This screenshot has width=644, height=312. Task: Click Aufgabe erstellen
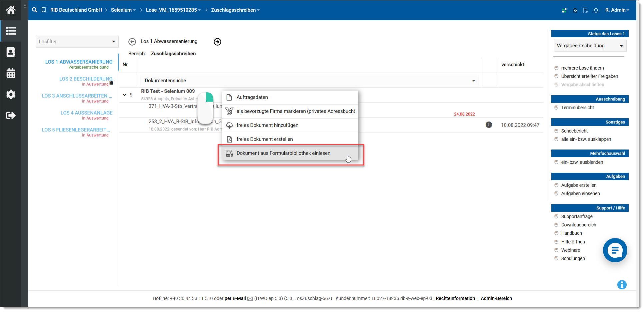coord(579,185)
